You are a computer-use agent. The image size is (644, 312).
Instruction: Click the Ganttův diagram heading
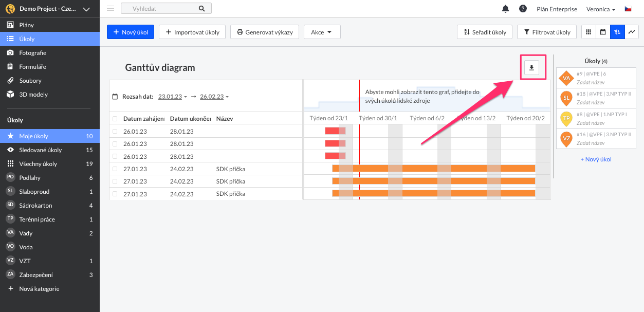coord(160,68)
